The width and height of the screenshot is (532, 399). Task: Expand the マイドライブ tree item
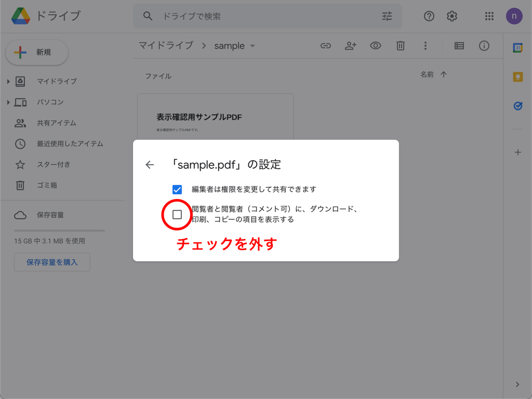8,82
